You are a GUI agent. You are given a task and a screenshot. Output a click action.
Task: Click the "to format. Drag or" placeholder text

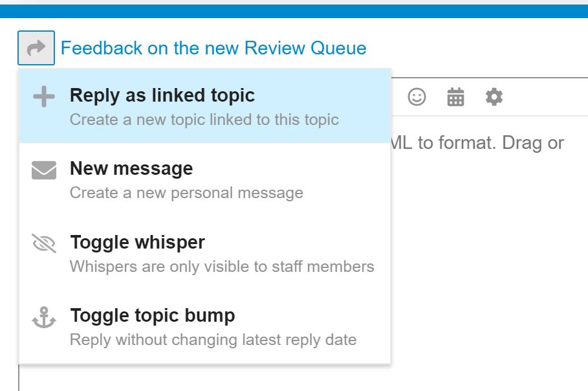490,142
